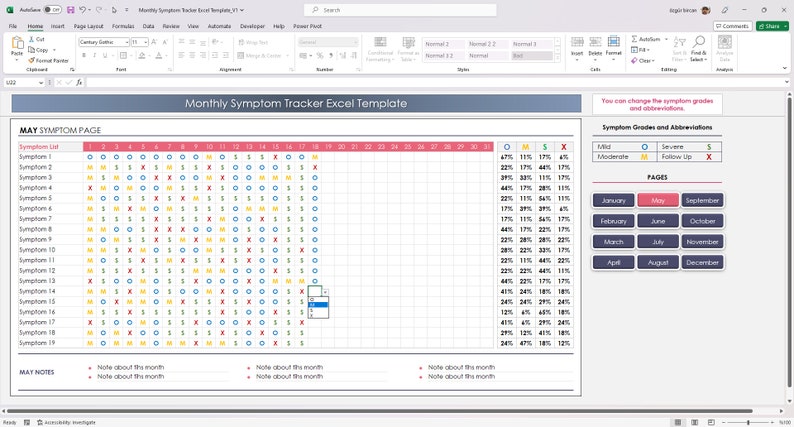Apply italic formatting

tap(94, 55)
